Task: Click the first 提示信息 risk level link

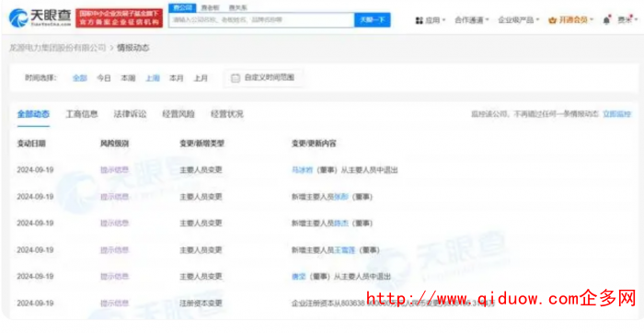Action: [115, 170]
